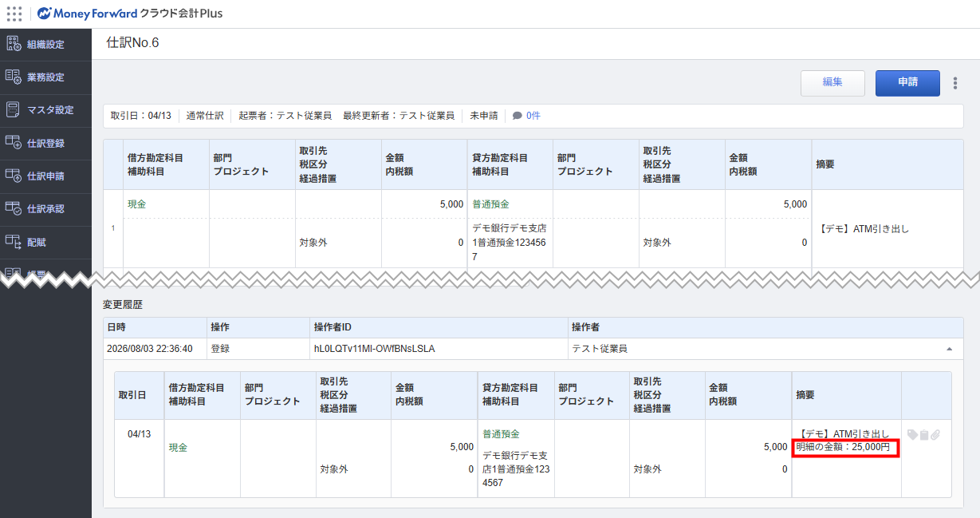
Task: Click デモ銀行デモ支店 sub-account in change history
Action: [516, 469]
